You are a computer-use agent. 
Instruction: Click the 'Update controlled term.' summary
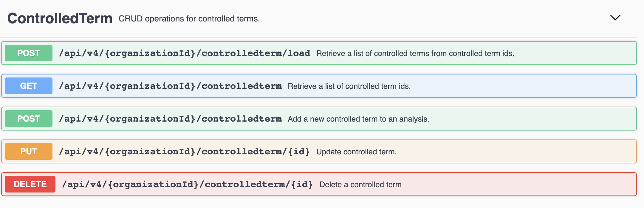[356, 152]
